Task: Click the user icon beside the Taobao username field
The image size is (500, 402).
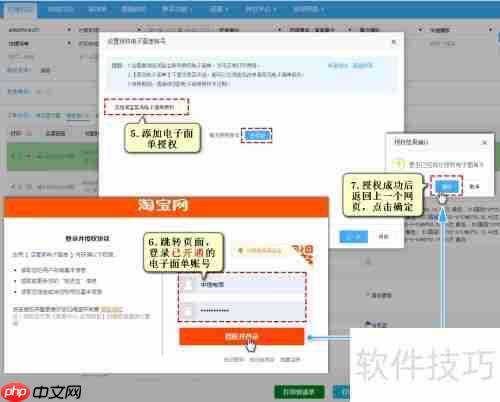Action: click(188, 284)
